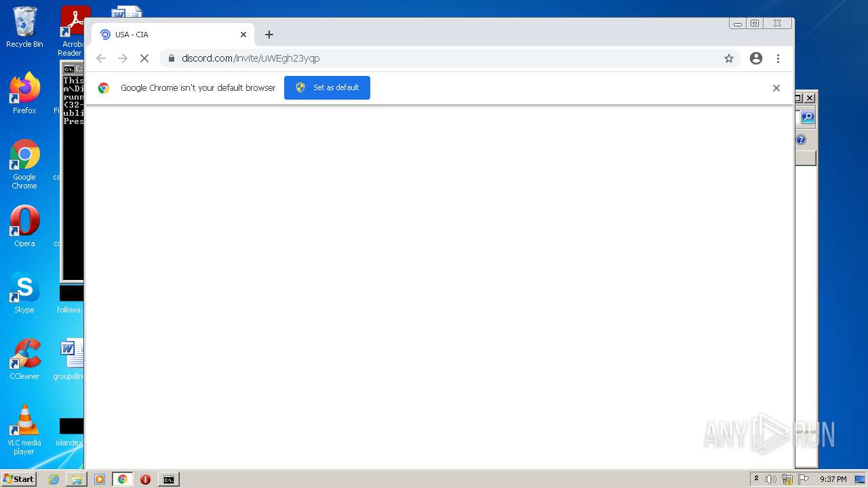This screenshot has height=488, width=868.
Task: Open File Explorer from the taskbar
Action: 77,479
